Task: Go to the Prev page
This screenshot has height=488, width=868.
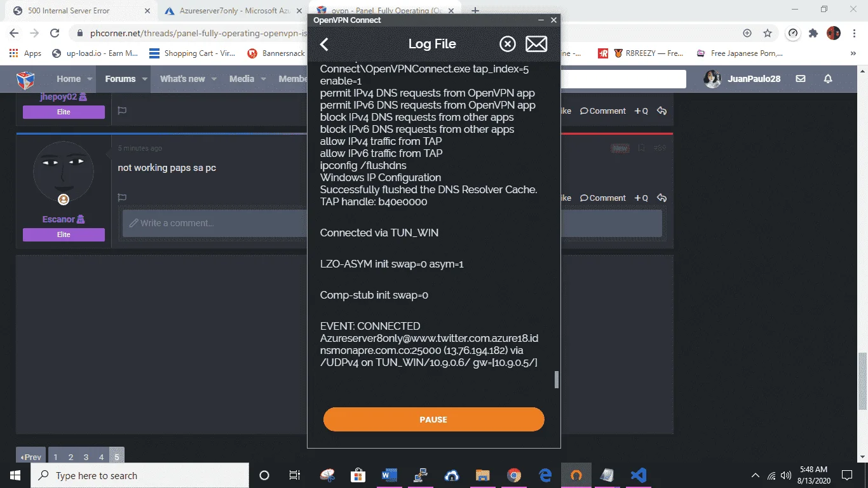Action: 31,457
